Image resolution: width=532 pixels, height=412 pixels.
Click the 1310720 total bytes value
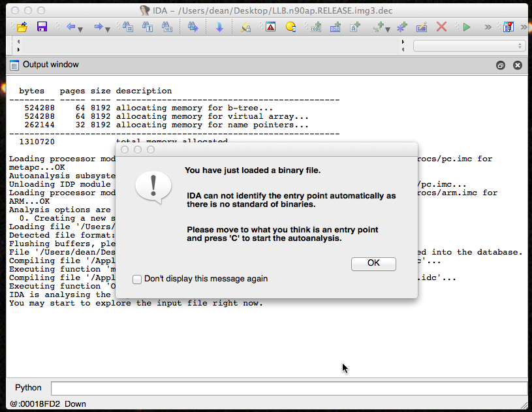point(37,142)
